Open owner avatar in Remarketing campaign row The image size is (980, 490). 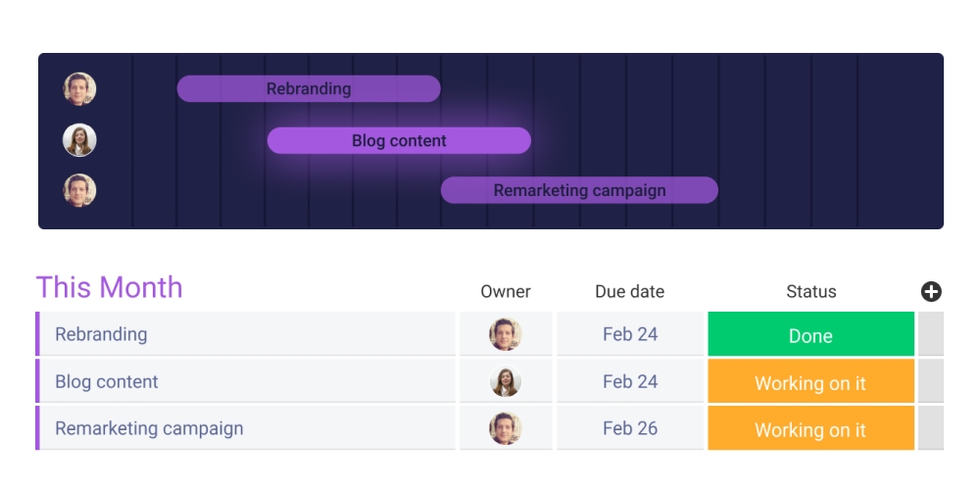(x=506, y=428)
